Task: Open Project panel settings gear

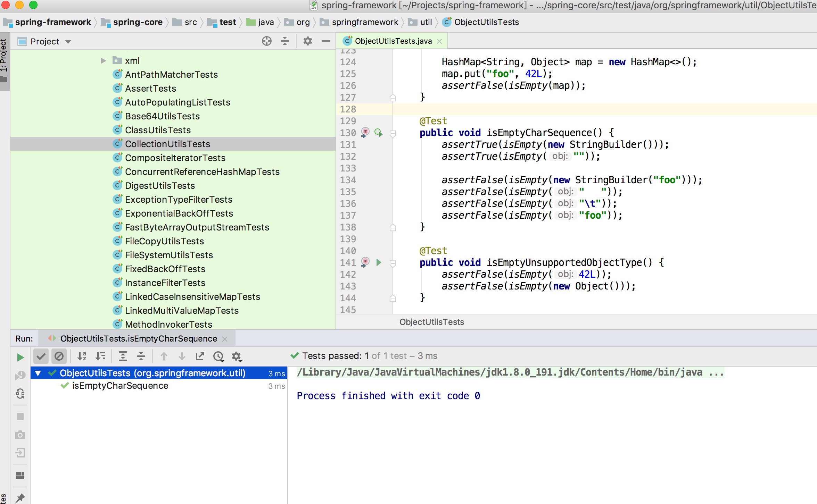Action: (308, 41)
